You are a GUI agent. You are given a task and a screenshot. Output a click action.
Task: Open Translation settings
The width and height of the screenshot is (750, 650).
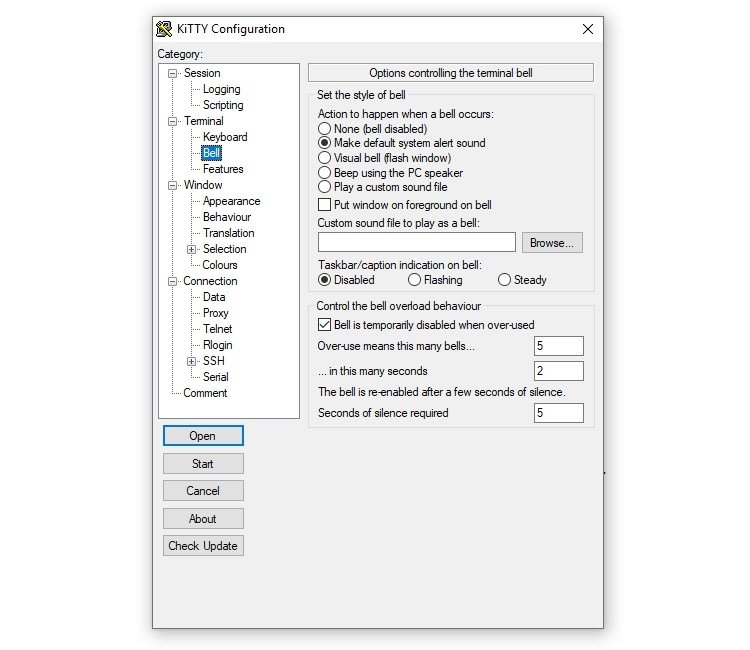[229, 233]
